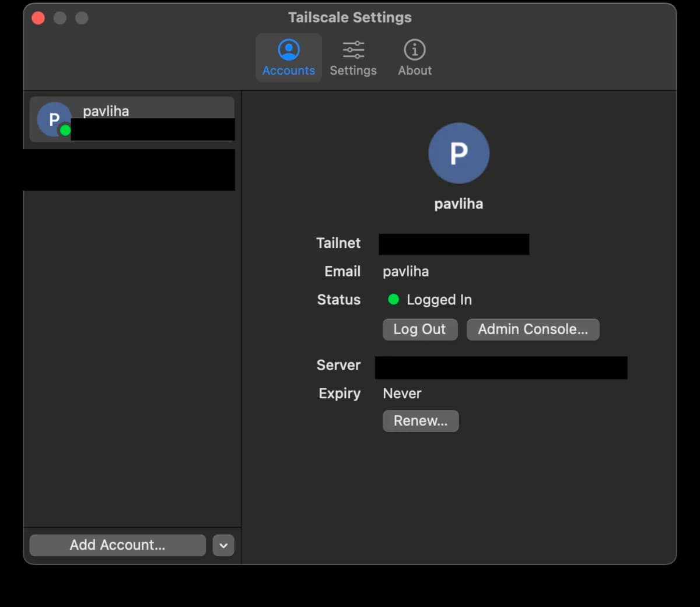Click the sidebar P avatar icon
Image resolution: width=700 pixels, height=607 pixels.
click(54, 120)
